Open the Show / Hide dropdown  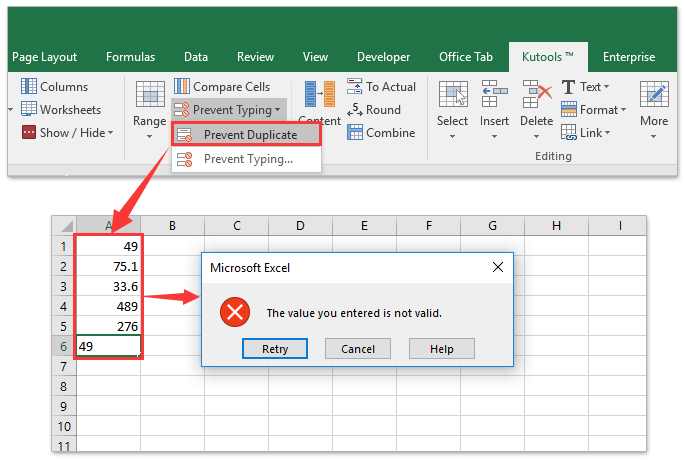[x=68, y=132]
